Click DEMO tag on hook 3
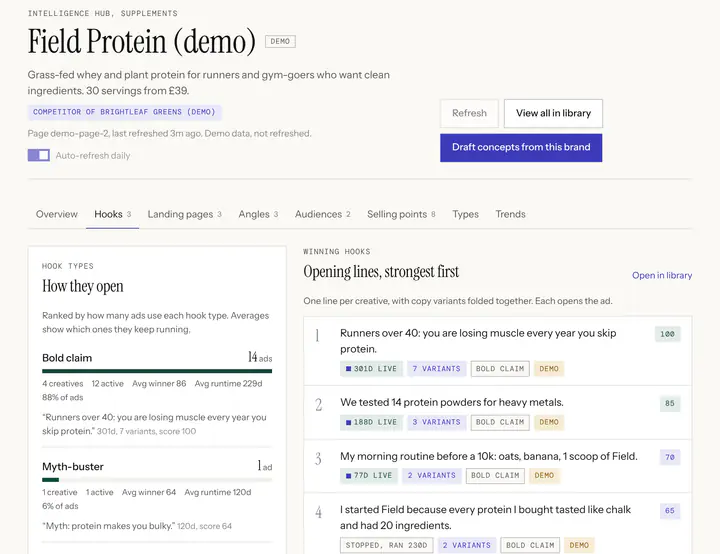The height and width of the screenshot is (554, 720). [544, 475]
